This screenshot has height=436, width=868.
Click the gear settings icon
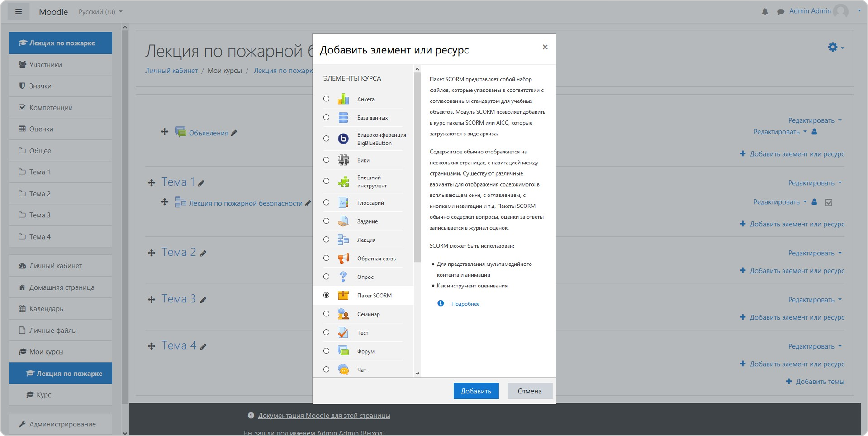(x=833, y=47)
